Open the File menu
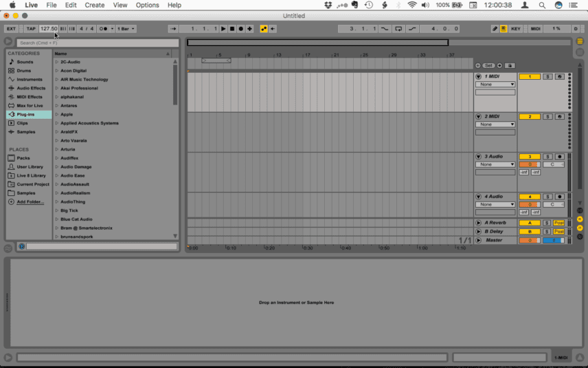The width and height of the screenshot is (588, 368). pyautogui.click(x=52, y=5)
